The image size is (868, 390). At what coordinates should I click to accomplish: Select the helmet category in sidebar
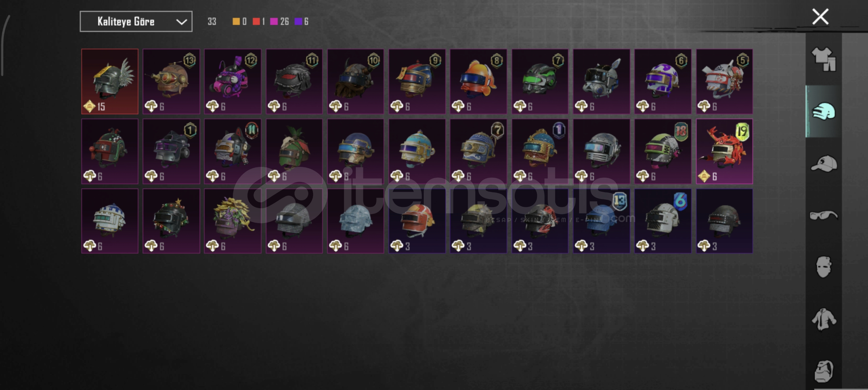pyautogui.click(x=824, y=111)
